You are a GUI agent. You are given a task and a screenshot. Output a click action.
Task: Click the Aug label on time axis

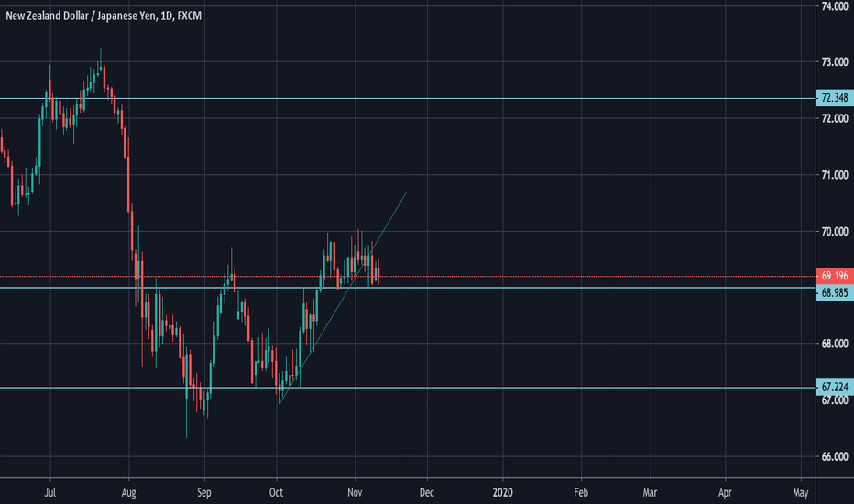[x=128, y=493]
